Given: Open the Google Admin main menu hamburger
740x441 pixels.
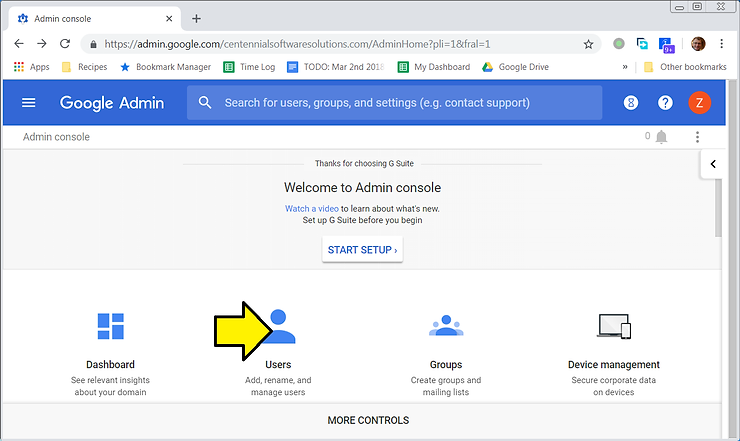Looking at the screenshot, I should pos(29,102).
